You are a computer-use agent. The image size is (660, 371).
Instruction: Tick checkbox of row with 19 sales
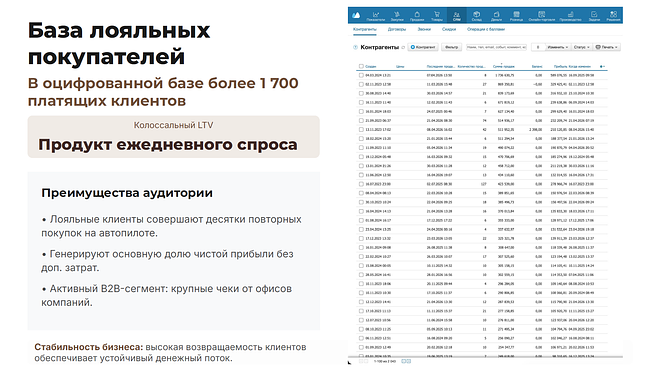tap(361, 148)
